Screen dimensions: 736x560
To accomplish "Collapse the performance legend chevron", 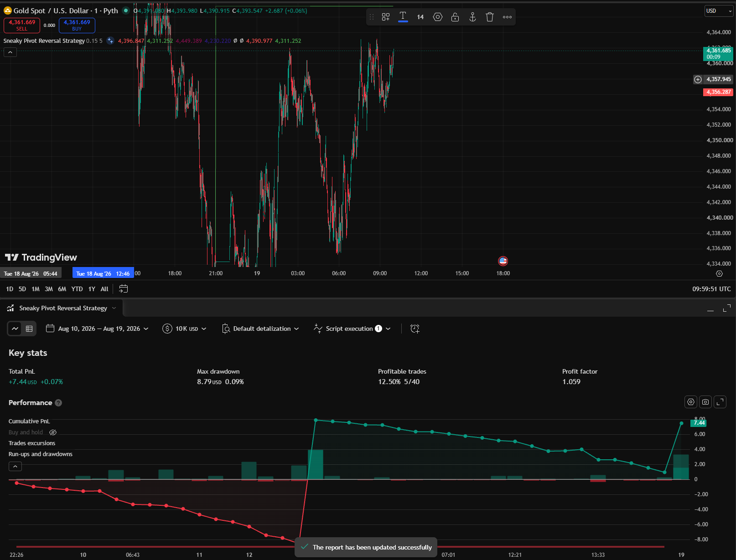I will point(15,467).
